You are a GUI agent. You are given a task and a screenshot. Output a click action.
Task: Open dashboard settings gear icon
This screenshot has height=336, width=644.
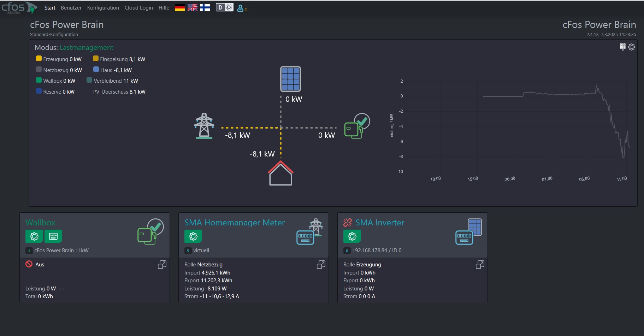pos(632,47)
